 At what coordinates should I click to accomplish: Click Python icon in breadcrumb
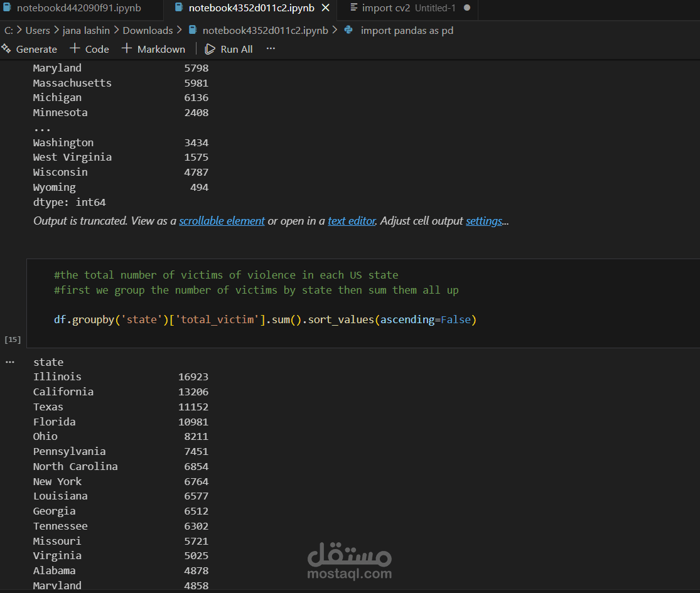pos(348,30)
